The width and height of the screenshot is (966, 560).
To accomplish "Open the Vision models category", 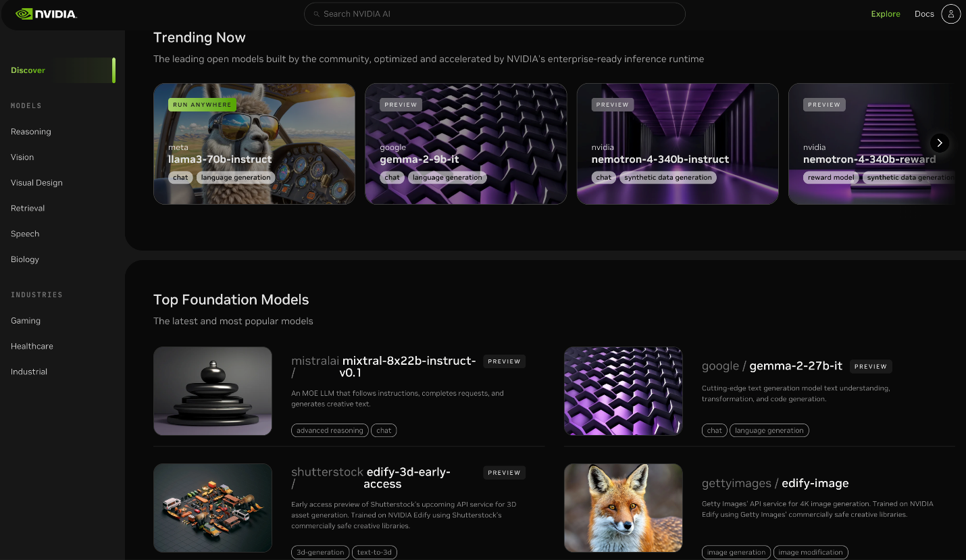I will click(22, 157).
